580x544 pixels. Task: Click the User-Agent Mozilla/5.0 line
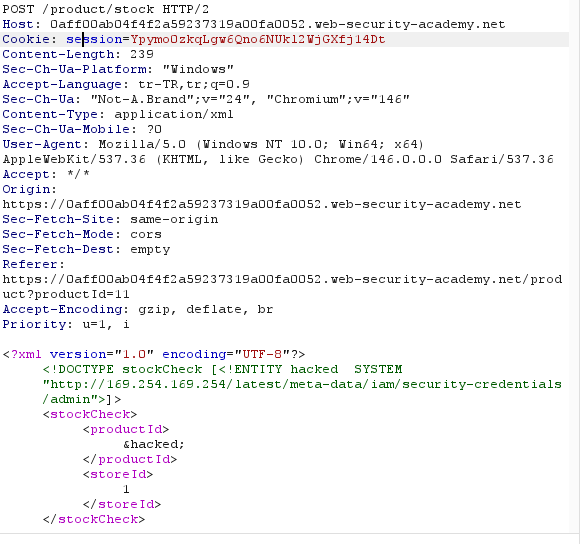[213, 144]
